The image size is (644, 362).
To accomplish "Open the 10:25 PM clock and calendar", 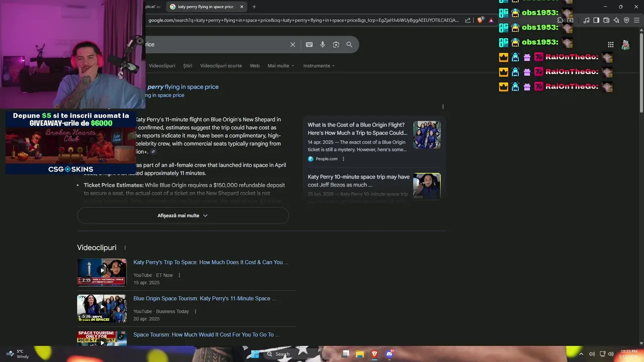I will (x=629, y=354).
